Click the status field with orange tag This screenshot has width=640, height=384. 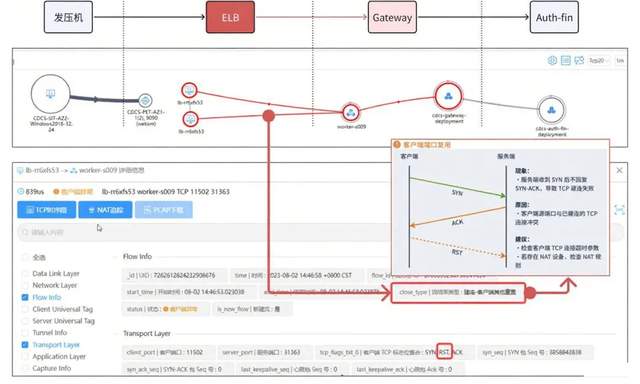pyautogui.click(x=165, y=309)
